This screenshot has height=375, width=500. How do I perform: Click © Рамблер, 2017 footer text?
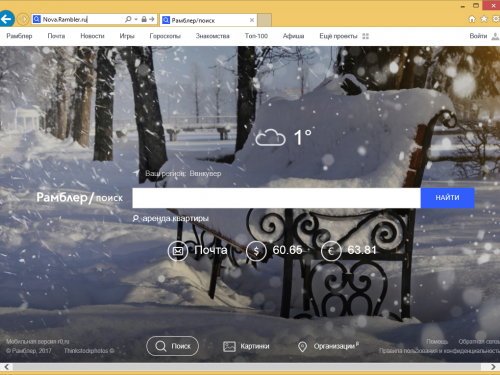(x=29, y=351)
